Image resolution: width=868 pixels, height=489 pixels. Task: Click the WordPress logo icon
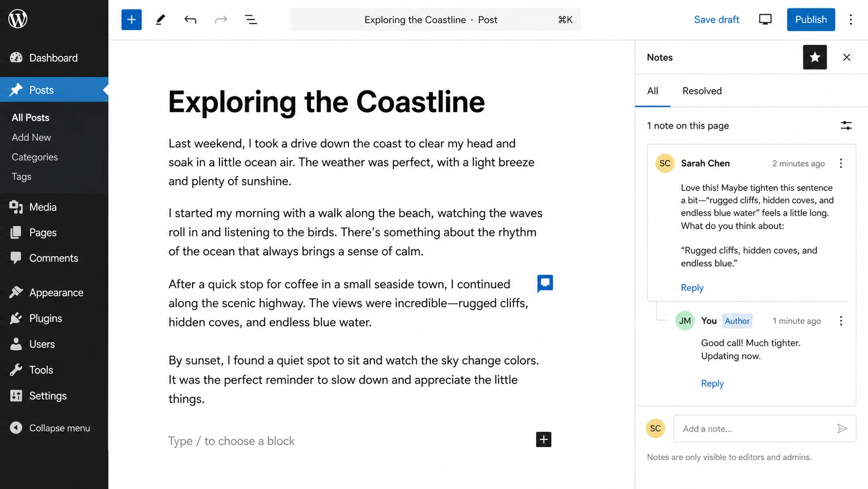[18, 19]
